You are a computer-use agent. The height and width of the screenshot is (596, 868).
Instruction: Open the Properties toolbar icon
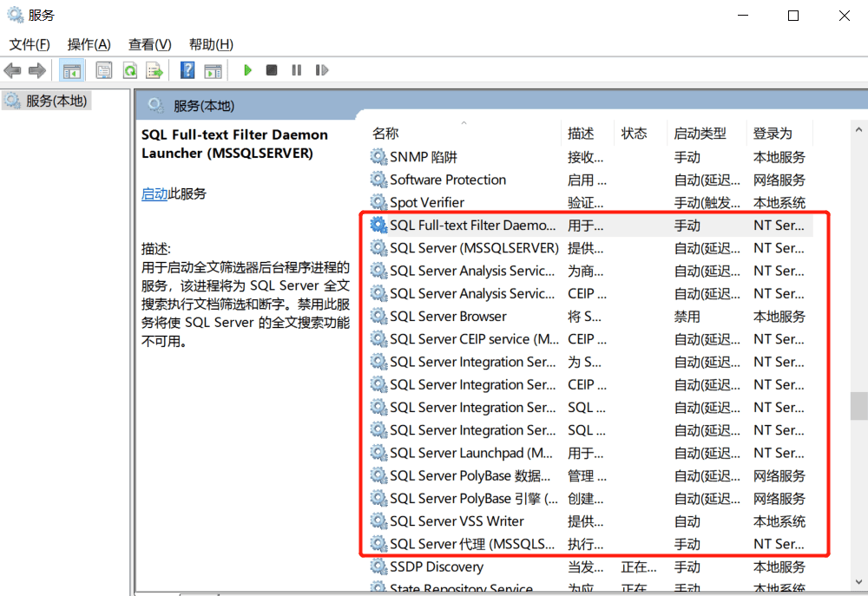point(104,70)
